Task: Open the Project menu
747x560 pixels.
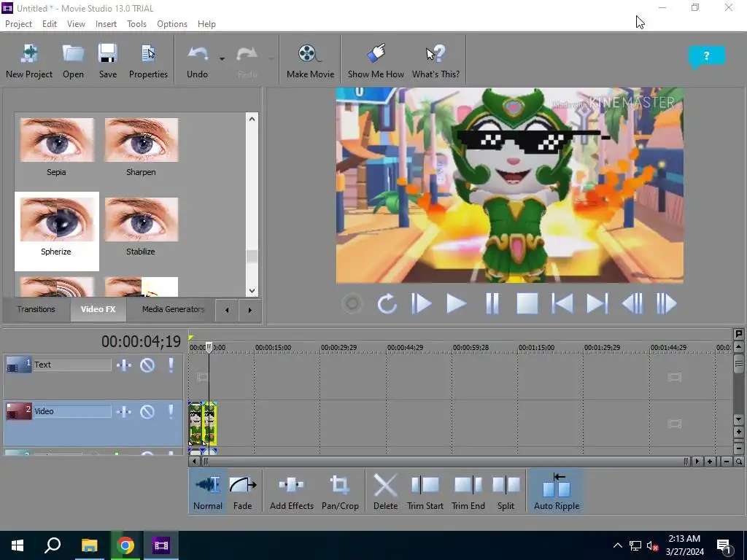Action: (18, 24)
